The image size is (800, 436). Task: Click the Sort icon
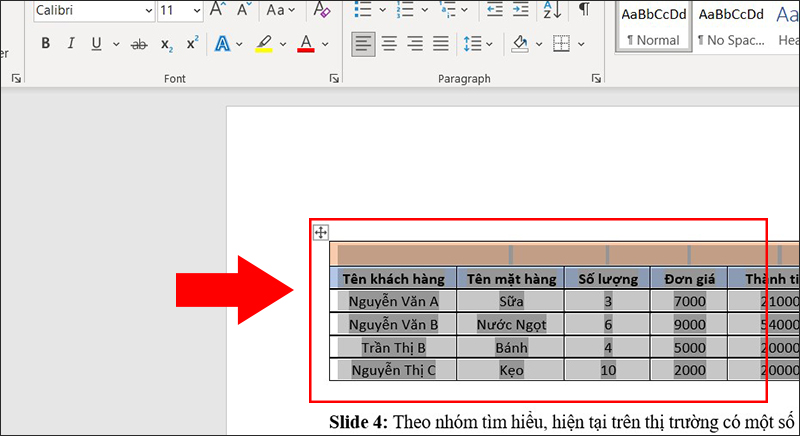551,10
